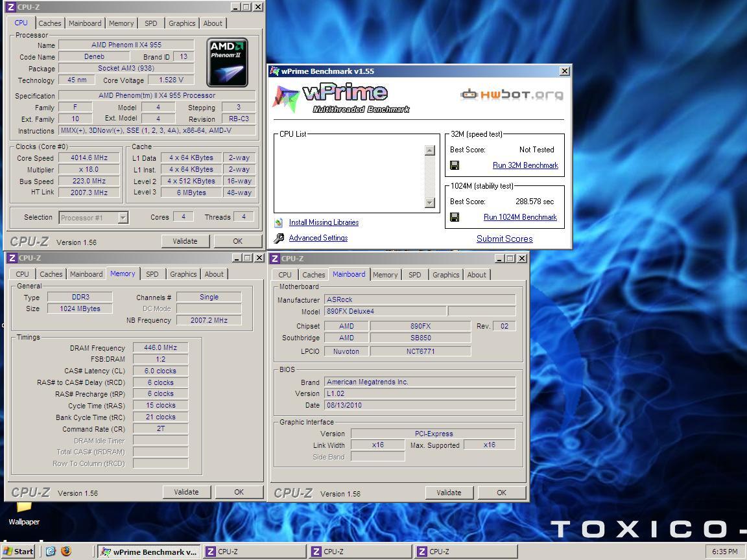Click the Internet Explorer quick launch icon
The width and height of the screenshot is (747, 560).
pos(51,552)
